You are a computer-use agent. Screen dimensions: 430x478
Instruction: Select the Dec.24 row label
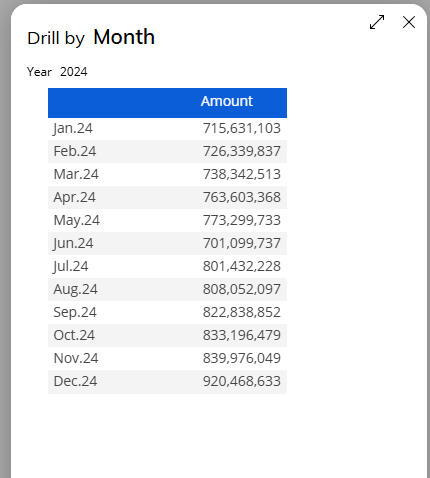point(75,381)
